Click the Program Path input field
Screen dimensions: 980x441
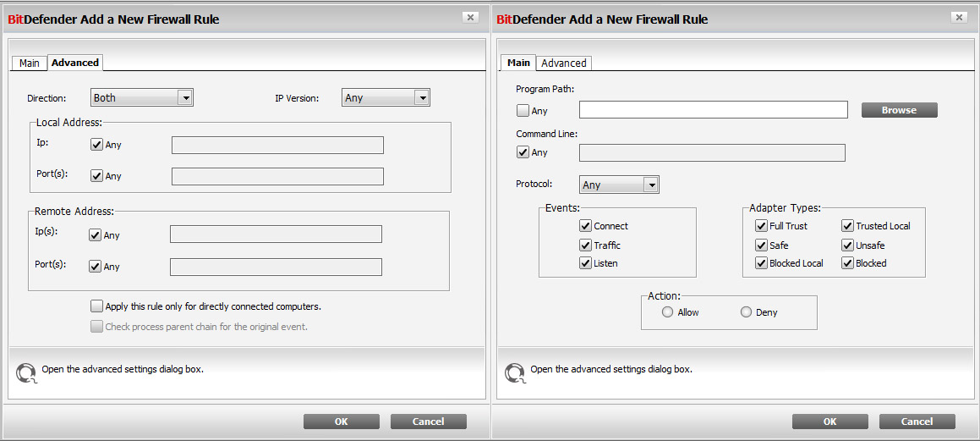(x=713, y=110)
